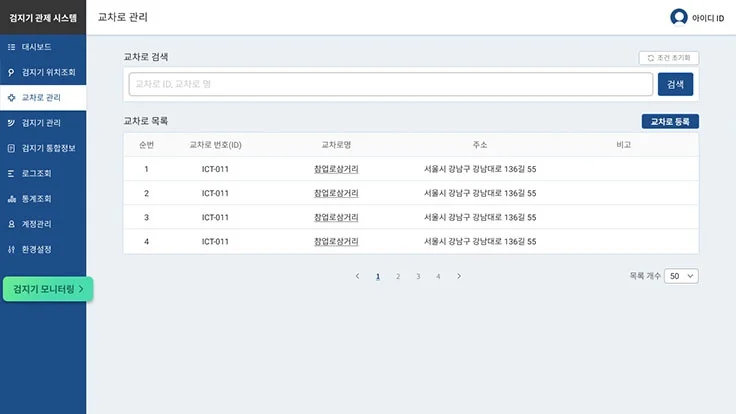Click the address cell in row 4

[480, 242]
